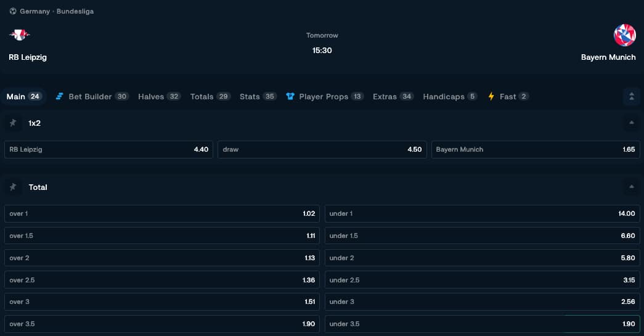Select under 1 at 14.00

[x=482, y=213]
